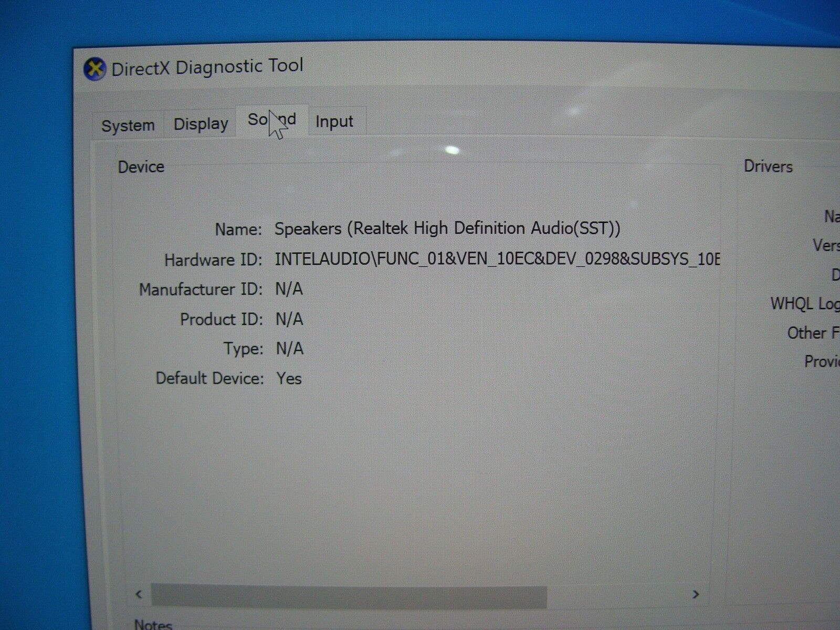840x630 pixels.
Task: Go to the Input tab
Action: pyautogui.click(x=334, y=121)
